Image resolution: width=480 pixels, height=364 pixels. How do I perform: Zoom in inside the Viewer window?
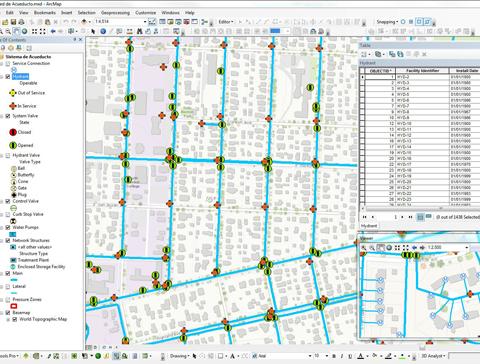pyautogui.click(x=364, y=248)
